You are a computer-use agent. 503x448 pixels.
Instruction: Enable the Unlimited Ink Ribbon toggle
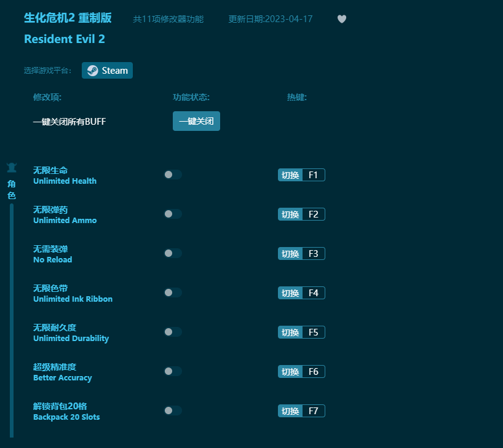[x=173, y=293]
